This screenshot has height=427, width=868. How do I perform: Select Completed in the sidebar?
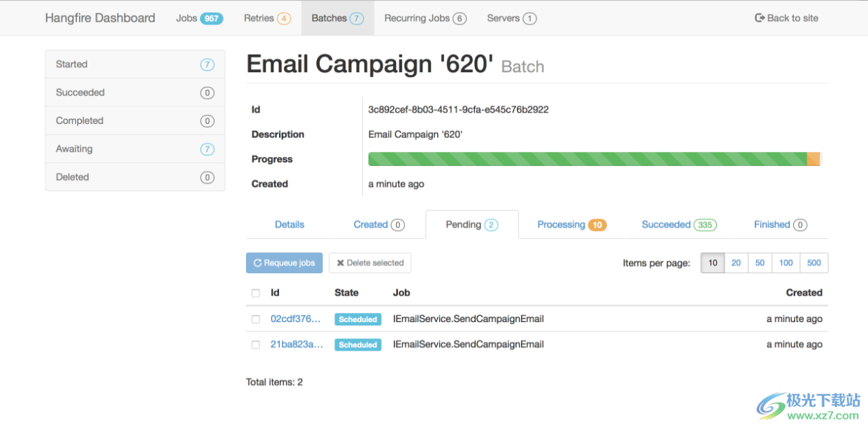[135, 120]
